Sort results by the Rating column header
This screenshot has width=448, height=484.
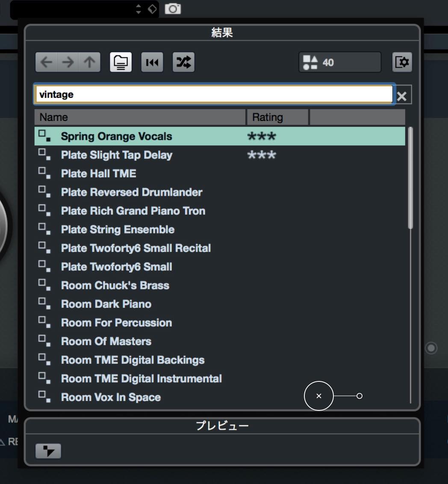[x=277, y=117]
